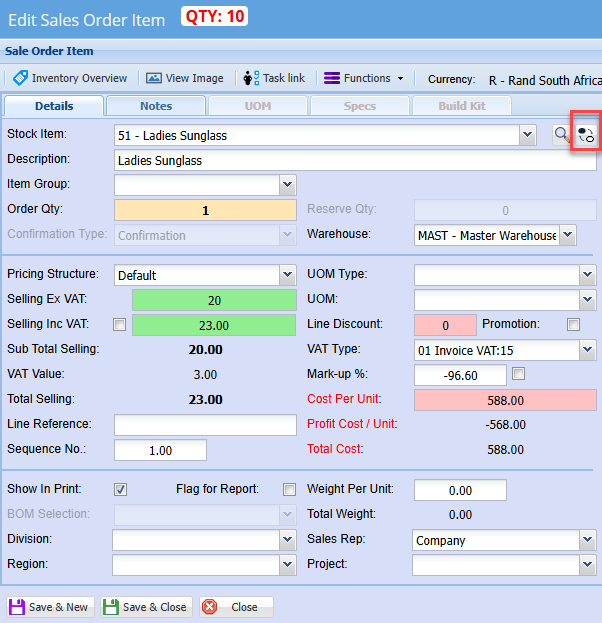Image resolution: width=602 pixels, height=623 pixels.
Task: Expand the UOM dropdown list
Action: (588, 300)
